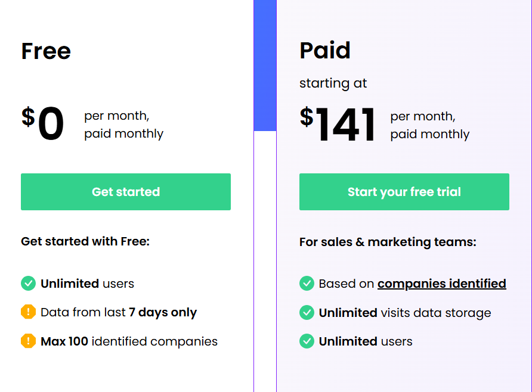Viewport: 532px width, 392px height.
Task: Click the check icon beside Unlimited visits data storage
Action: coord(307,312)
